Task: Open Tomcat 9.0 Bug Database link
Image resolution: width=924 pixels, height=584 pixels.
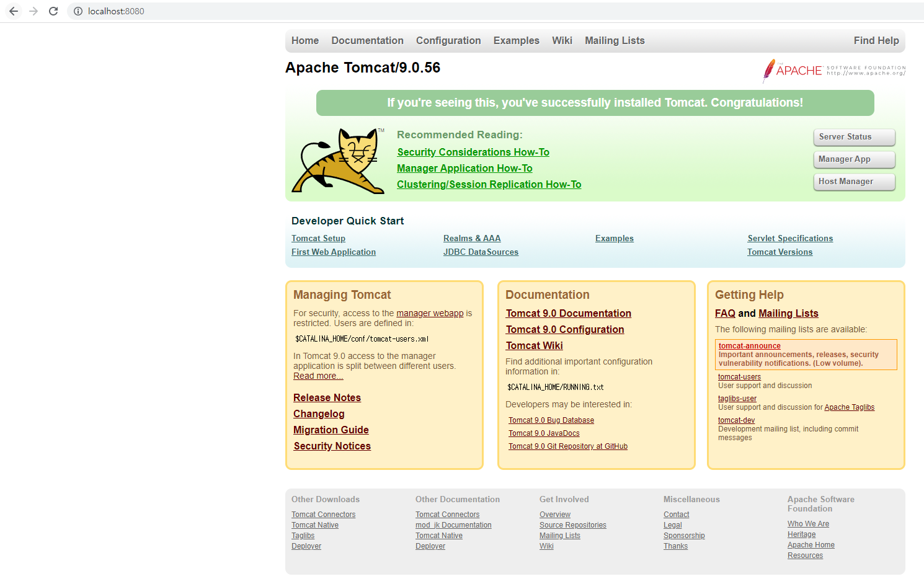Action: 551,420
